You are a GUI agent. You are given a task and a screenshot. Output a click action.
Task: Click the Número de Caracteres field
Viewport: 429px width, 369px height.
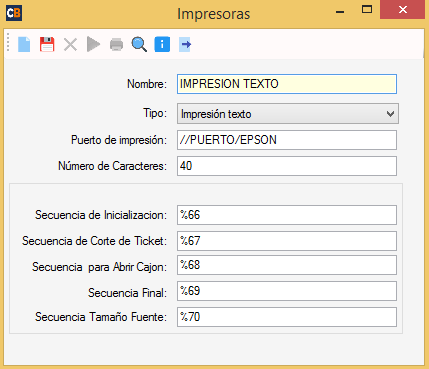(287, 166)
